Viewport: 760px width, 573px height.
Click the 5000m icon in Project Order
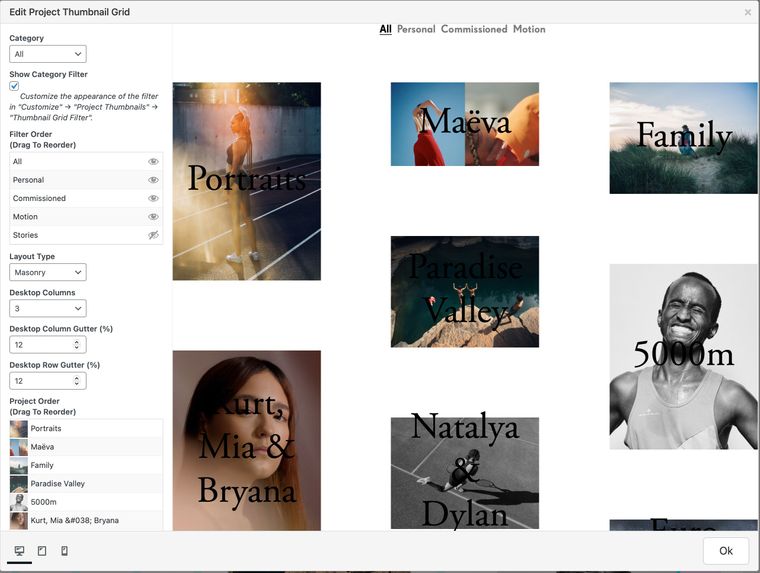coord(19,502)
